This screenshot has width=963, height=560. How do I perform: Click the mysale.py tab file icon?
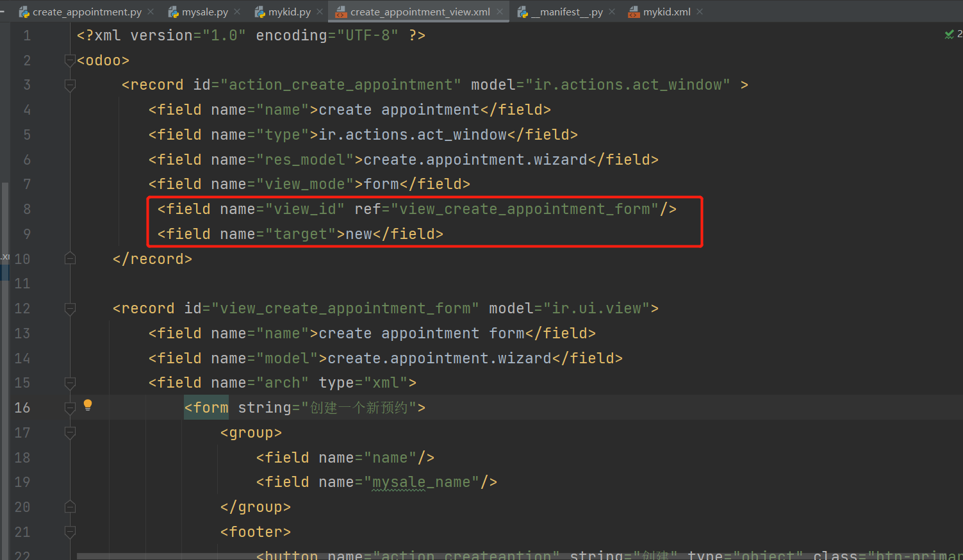pyautogui.click(x=173, y=12)
